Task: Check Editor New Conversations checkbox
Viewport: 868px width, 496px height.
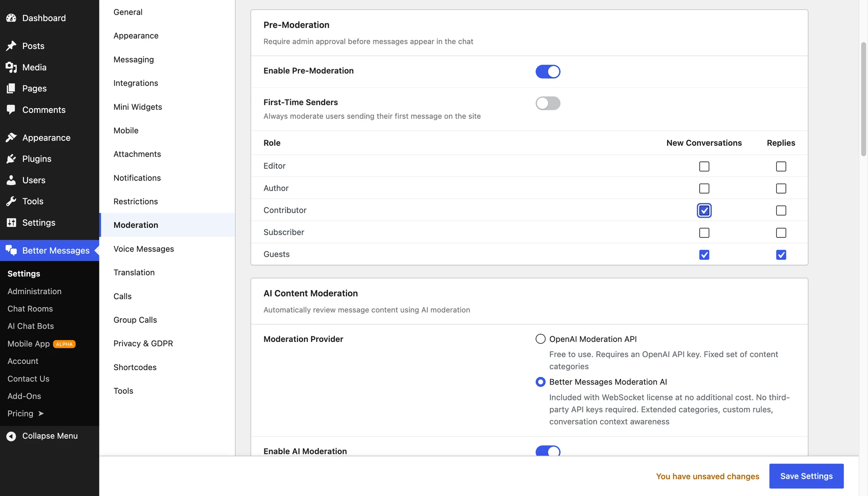Action: tap(704, 167)
